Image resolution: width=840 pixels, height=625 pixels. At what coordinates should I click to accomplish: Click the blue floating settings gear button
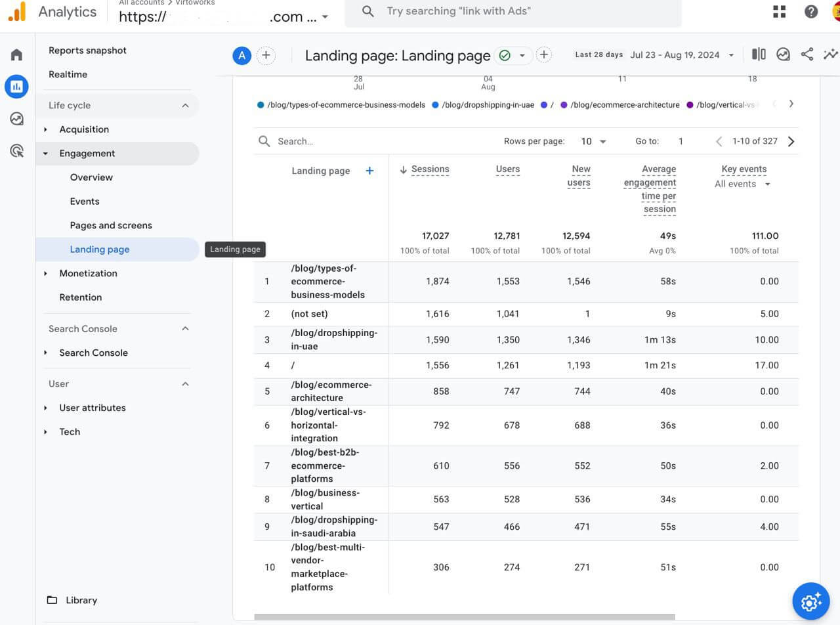coord(811,601)
